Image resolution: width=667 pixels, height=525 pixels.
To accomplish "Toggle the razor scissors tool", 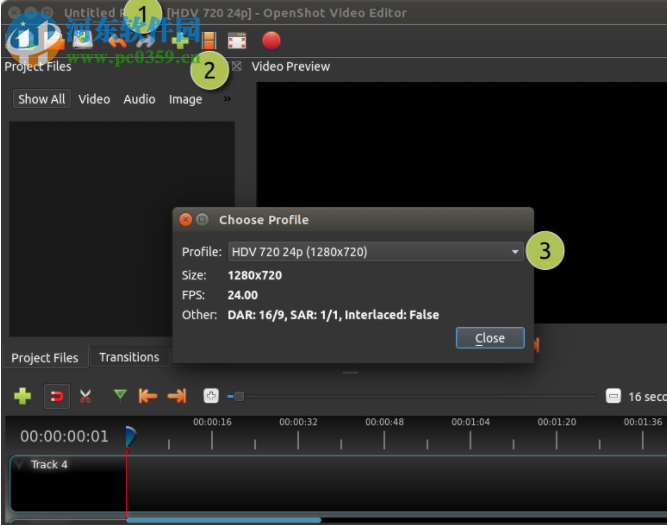I will pos(85,396).
